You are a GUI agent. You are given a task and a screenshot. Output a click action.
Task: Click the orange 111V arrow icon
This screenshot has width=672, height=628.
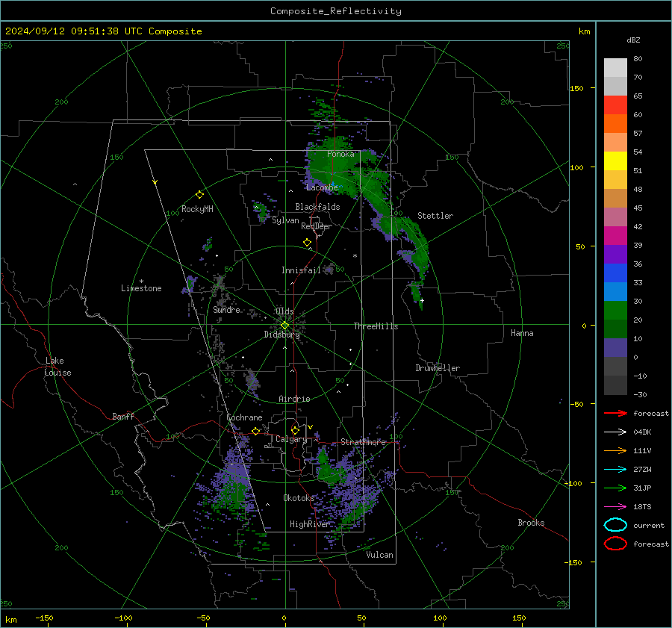click(615, 450)
